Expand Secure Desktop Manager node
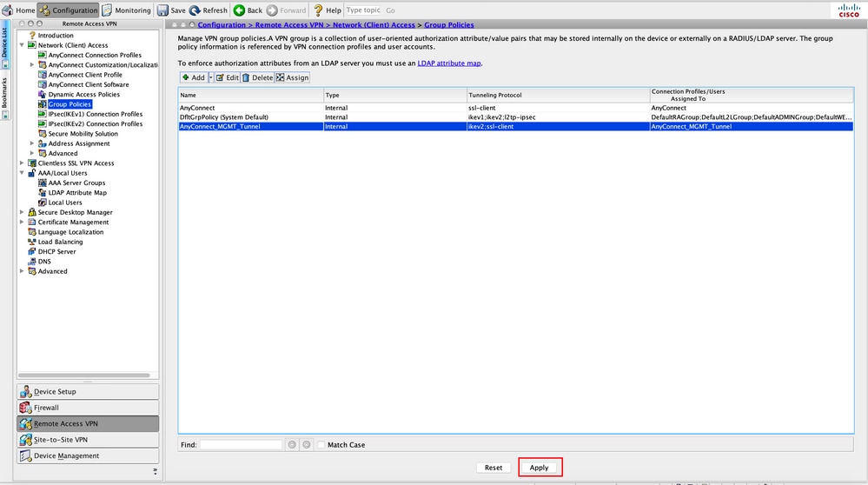Viewport: 868px width, 485px height. click(x=22, y=212)
